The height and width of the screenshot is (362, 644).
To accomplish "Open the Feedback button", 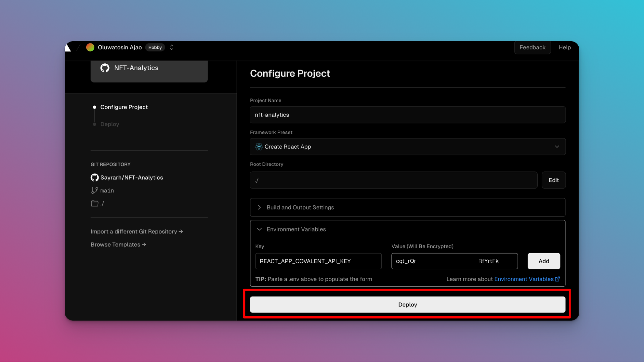I will point(532,47).
